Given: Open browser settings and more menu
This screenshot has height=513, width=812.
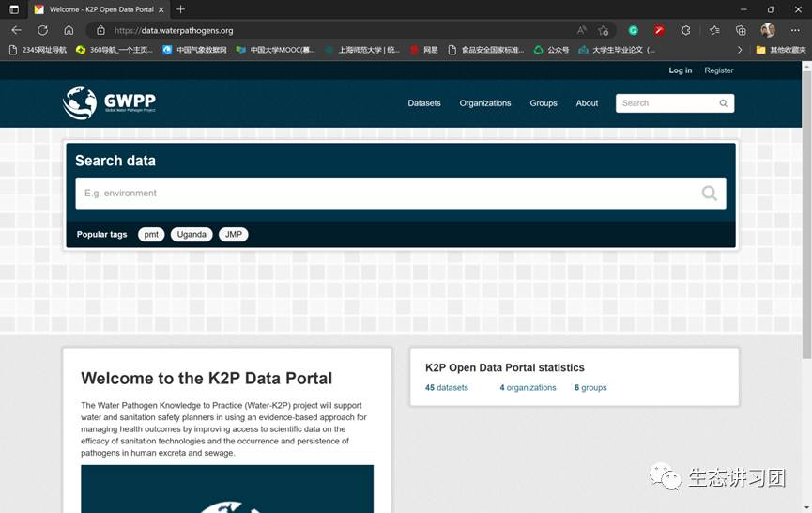Looking at the screenshot, I should tap(795, 31).
